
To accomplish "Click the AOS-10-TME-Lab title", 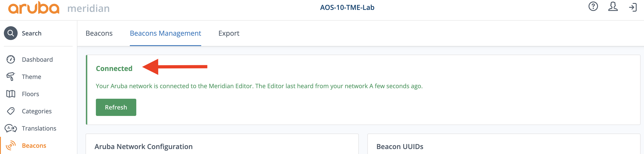I will click(x=347, y=8).
